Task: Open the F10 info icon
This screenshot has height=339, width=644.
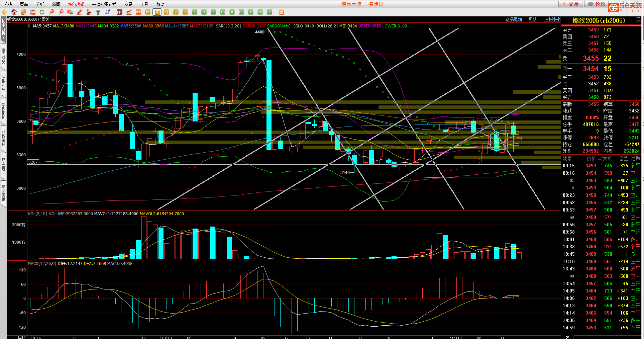Action: tap(33, 12)
